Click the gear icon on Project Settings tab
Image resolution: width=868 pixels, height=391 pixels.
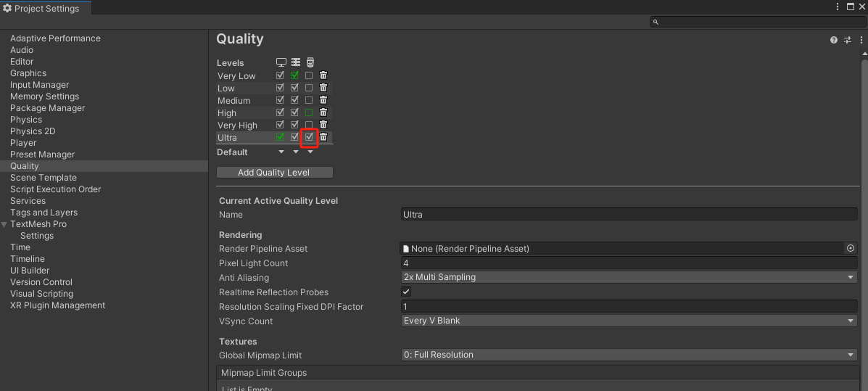7,8
